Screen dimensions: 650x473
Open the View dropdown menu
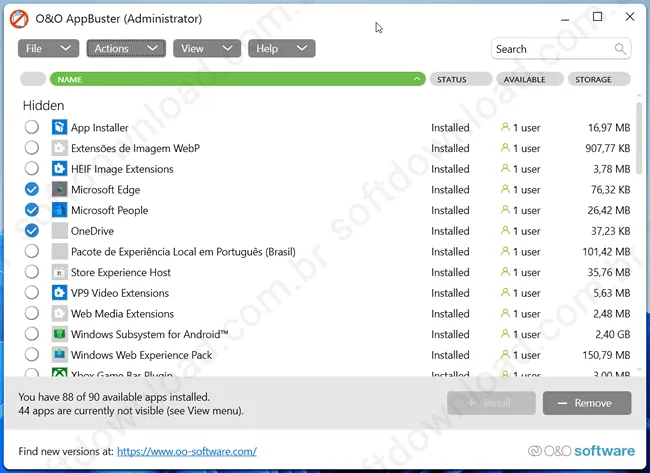207,49
